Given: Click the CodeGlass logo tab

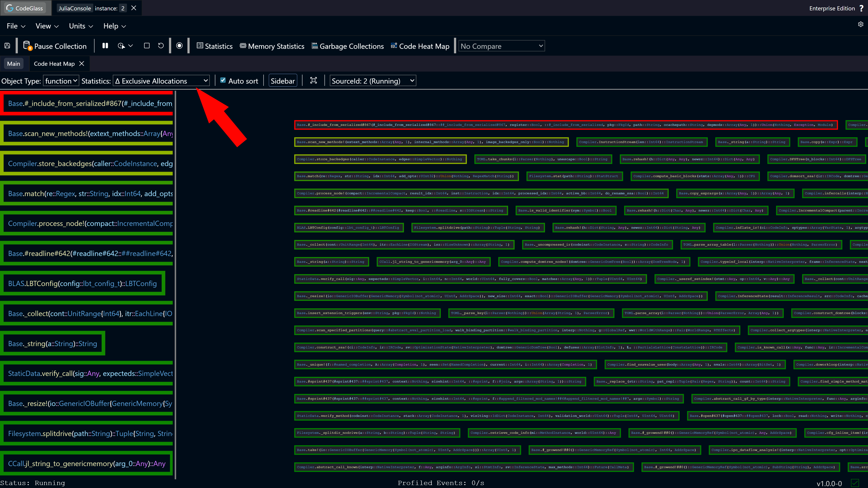Looking at the screenshot, I should (x=26, y=8).
